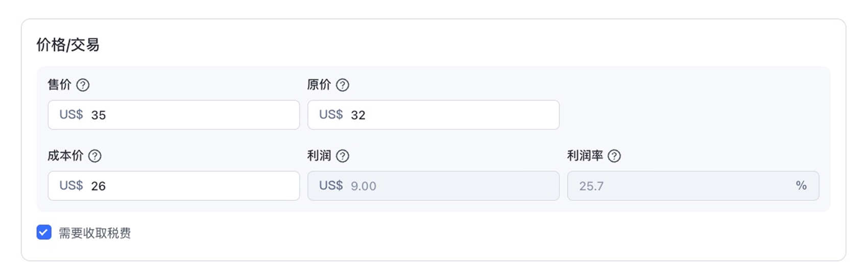
Task: Click the 原价 field label
Action: (x=319, y=85)
